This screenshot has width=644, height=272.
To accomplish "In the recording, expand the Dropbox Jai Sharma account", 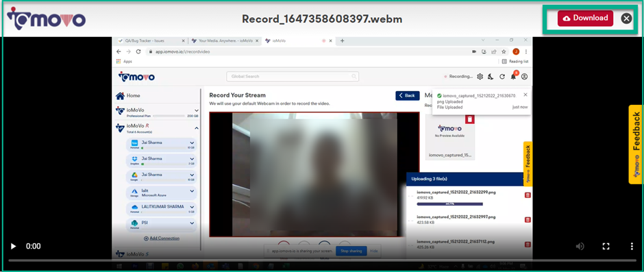I will point(192,159).
